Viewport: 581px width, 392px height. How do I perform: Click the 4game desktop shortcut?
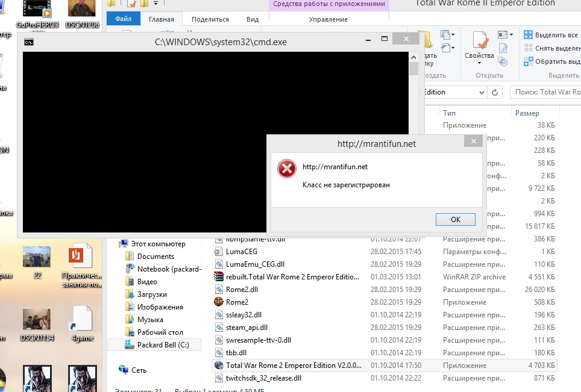click(x=82, y=318)
